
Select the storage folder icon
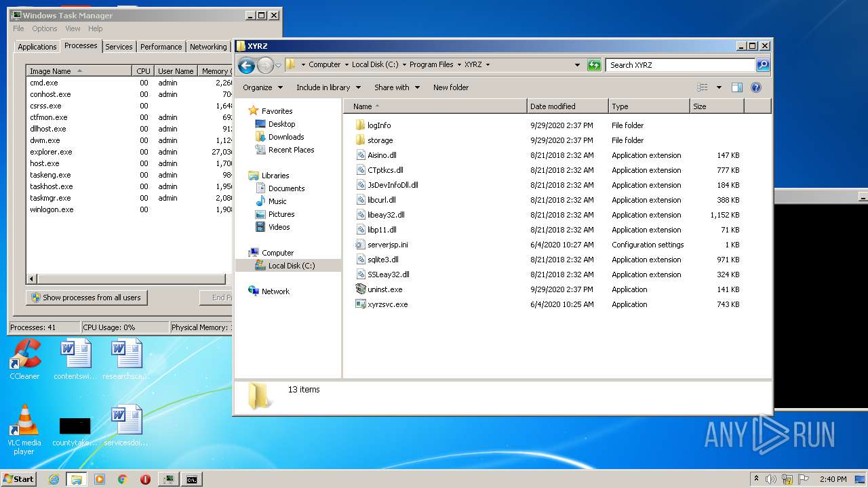pos(360,140)
